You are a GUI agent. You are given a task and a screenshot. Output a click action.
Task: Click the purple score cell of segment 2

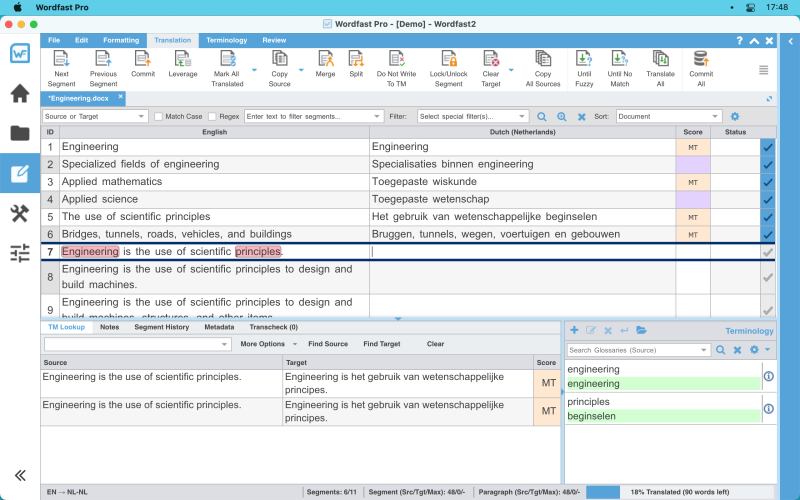[x=693, y=165]
